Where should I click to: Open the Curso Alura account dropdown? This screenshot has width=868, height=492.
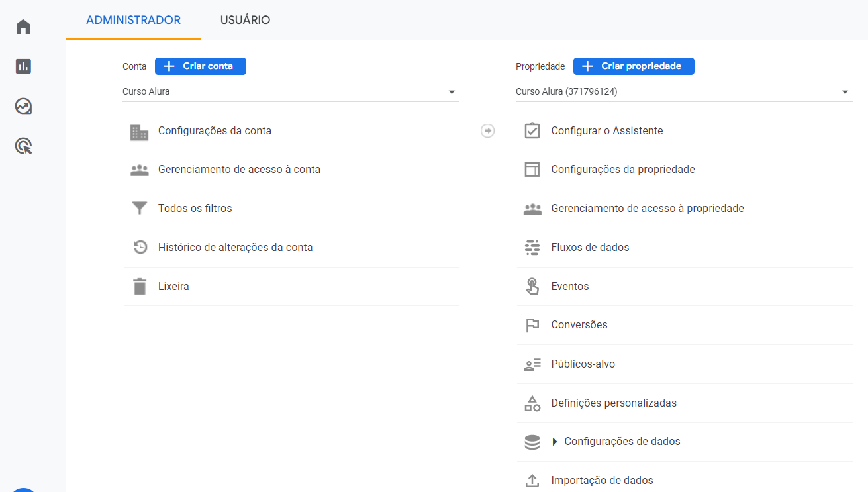point(290,92)
